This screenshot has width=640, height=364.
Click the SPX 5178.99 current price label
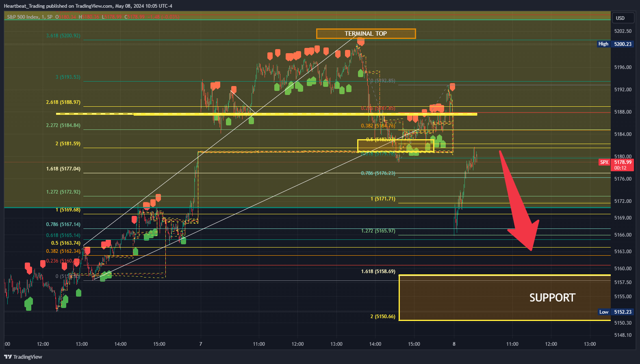pos(616,165)
